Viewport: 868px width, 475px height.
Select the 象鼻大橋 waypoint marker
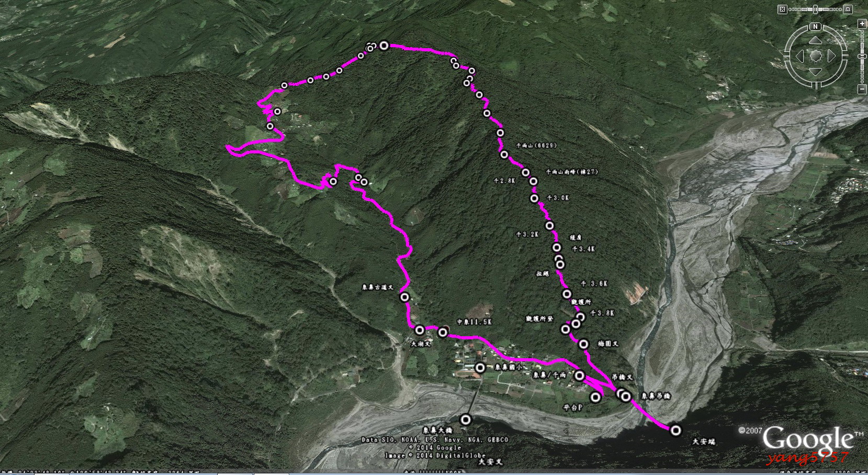tap(466, 419)
